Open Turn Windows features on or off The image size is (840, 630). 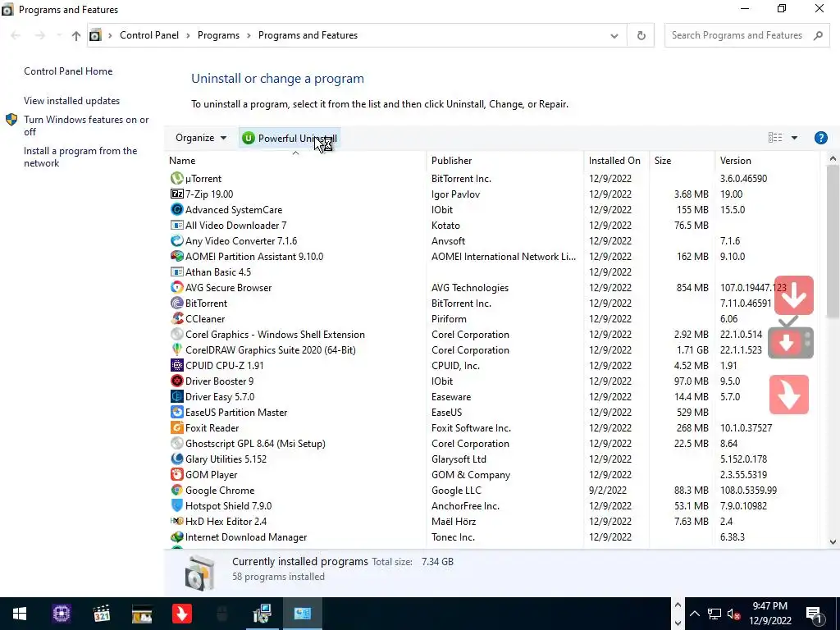coord(86,126)
